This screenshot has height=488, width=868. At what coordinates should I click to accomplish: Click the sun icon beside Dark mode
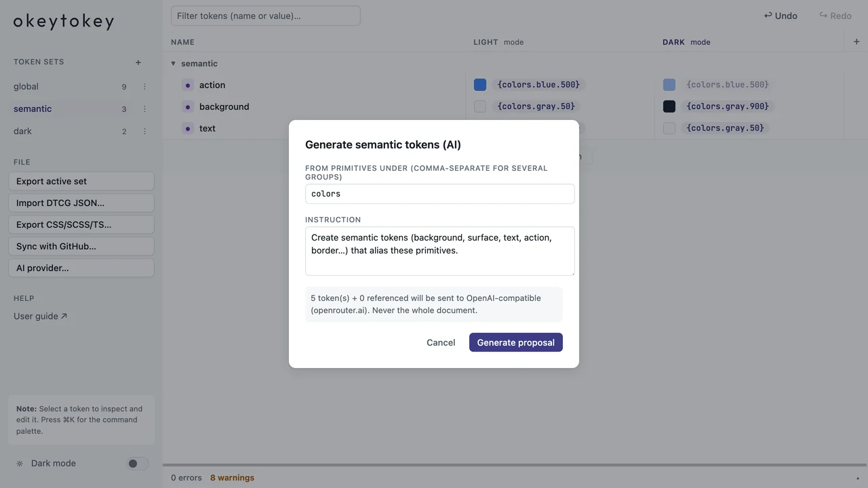point(20,464)
